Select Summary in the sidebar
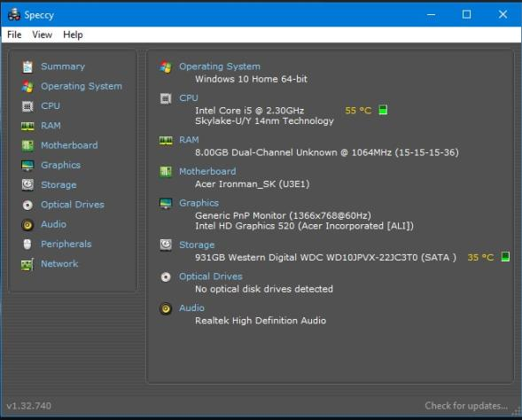 pyautogui.click(x=63, y=66)
